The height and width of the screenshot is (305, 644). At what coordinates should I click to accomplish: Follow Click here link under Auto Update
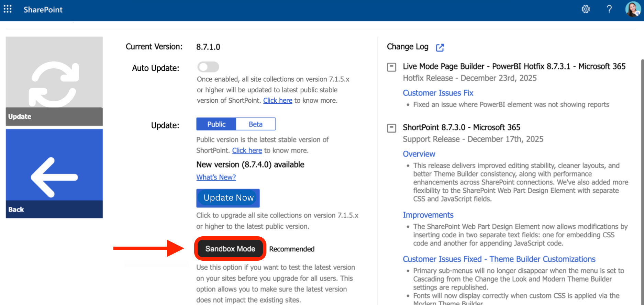278,100
